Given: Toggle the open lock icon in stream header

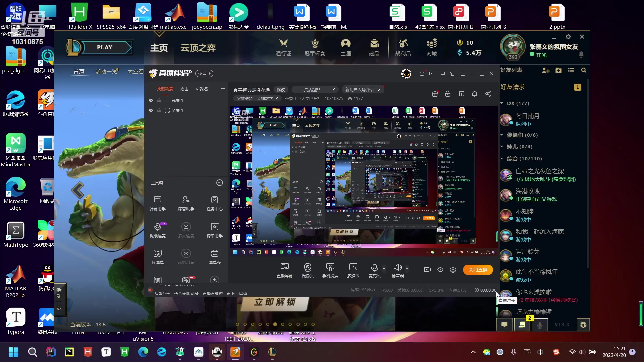Looking at the screenshot, I should [448, 94].
